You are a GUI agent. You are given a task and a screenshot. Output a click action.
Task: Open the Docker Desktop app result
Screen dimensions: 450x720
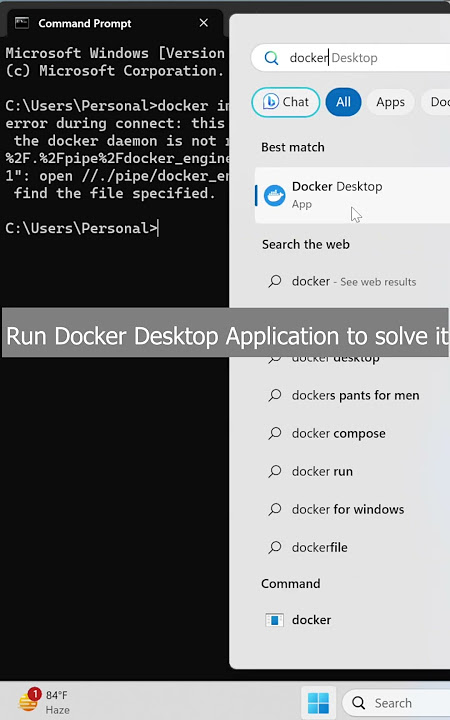(x=352, y=195)
